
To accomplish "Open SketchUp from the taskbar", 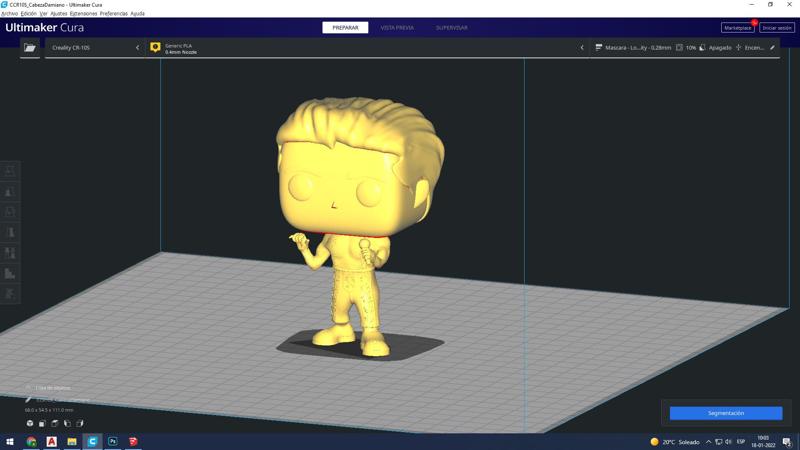I will (x=133, y=442).
